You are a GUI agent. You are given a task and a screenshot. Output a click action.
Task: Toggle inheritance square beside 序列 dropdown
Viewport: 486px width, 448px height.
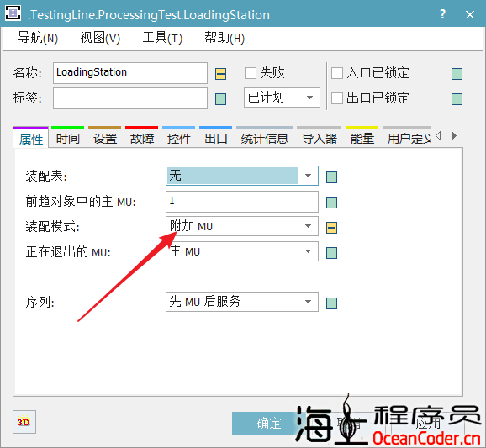pos(331,303)
